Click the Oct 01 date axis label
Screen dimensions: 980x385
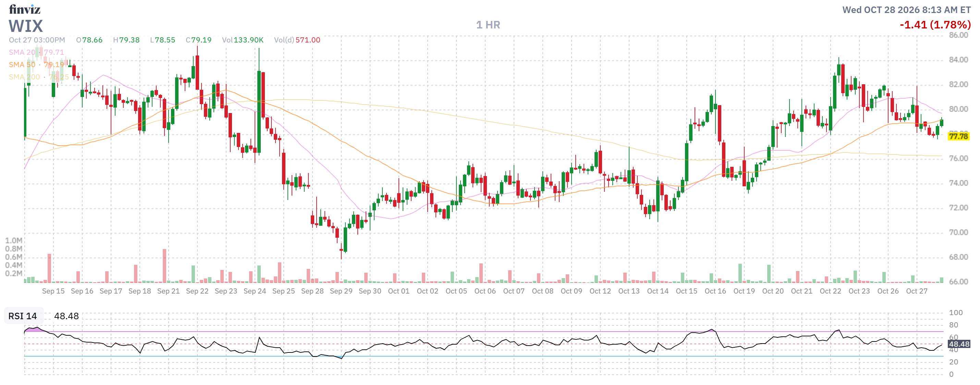point(399,291)
